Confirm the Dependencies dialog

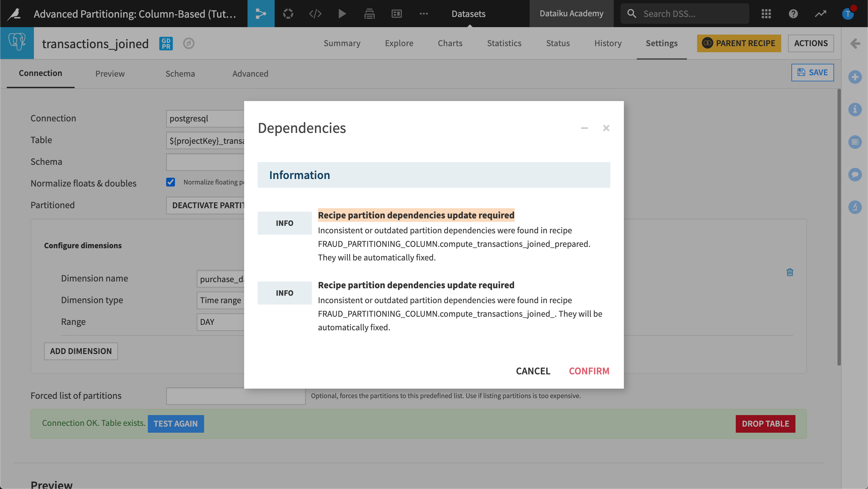pyautogui.click(x=589, y=371)
